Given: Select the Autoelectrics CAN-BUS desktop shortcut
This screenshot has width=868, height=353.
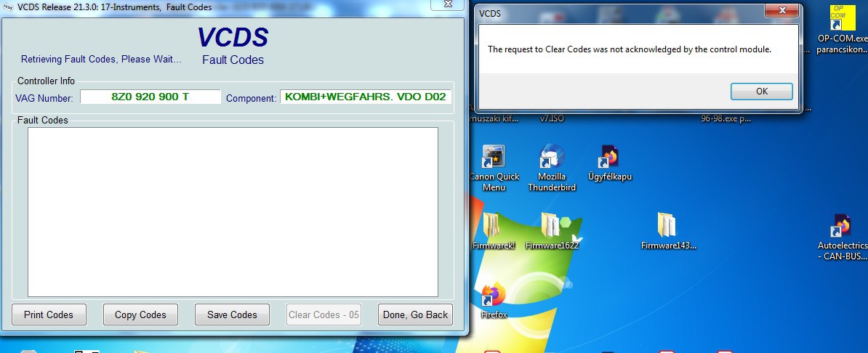Looking at the screenshot, I should [x=842, y=238].
